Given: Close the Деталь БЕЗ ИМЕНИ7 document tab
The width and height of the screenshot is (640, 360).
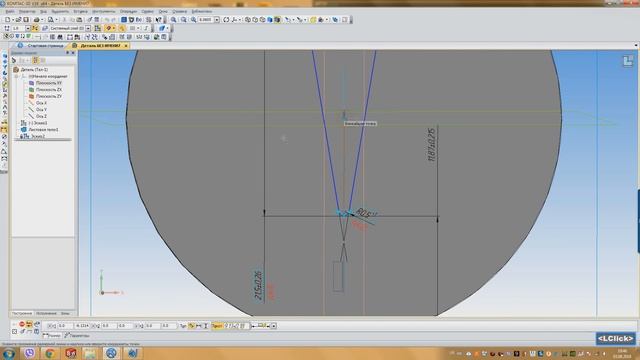Looking at the screenshot, I should pos(126,46).
